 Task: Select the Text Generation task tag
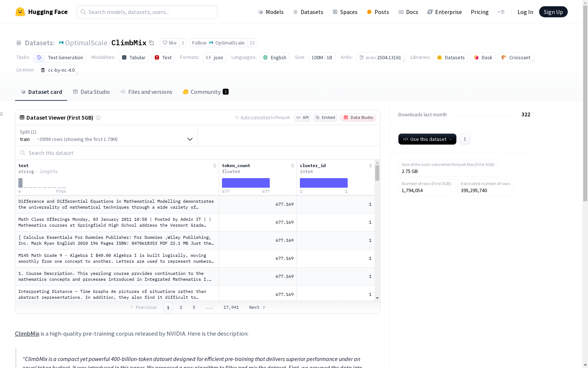pos(60,57)
